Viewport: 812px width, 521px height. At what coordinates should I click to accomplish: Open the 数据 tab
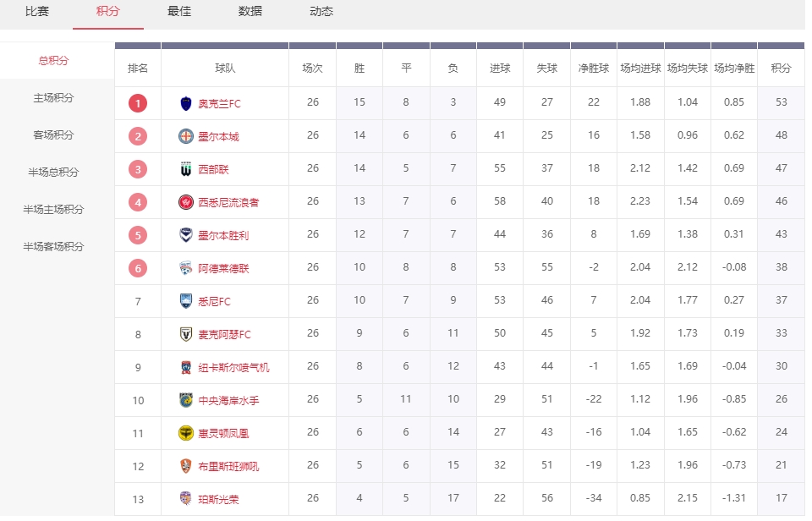coord(250,12)
